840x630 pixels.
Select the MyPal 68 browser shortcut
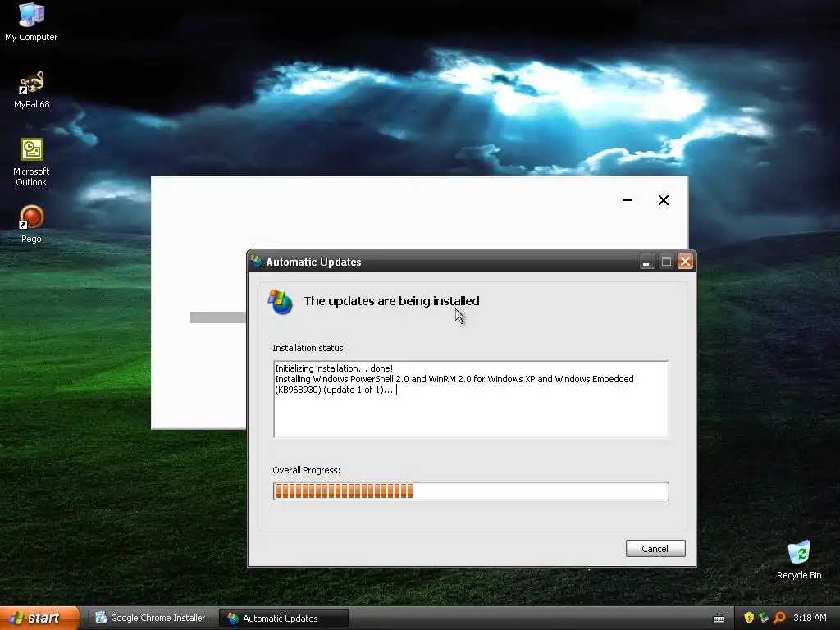(31, 90)
